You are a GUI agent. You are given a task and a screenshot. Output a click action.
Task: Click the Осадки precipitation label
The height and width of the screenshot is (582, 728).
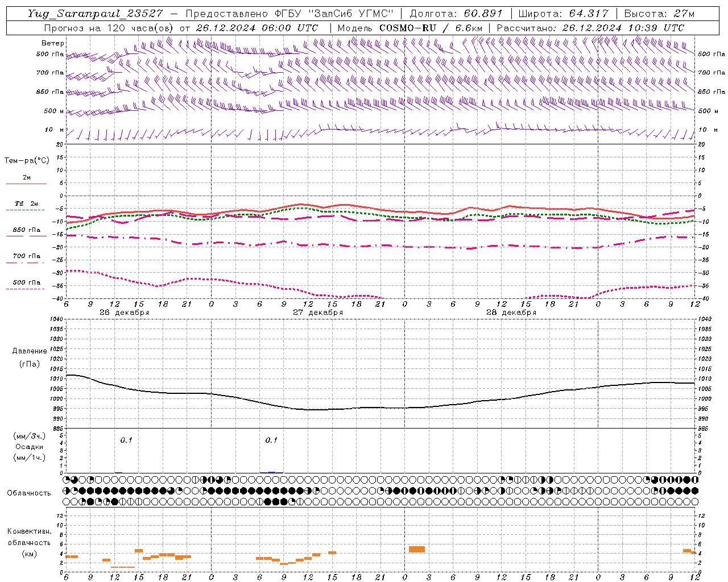[x=30, y=447]
